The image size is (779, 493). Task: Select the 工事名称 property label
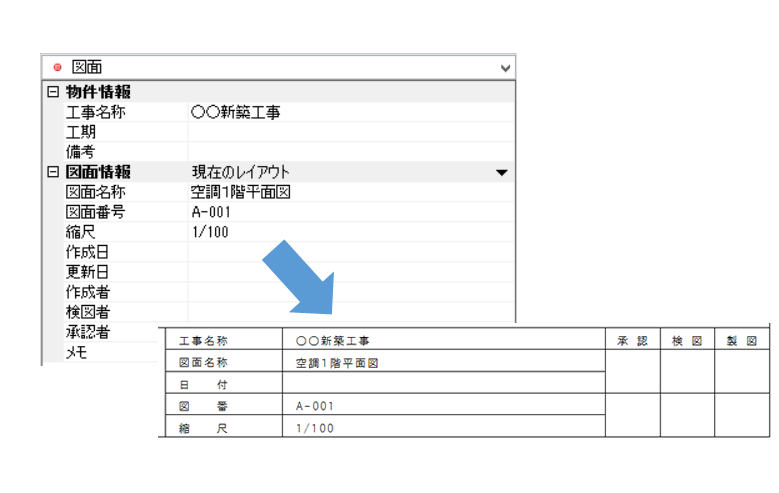(x=95, y=112)
